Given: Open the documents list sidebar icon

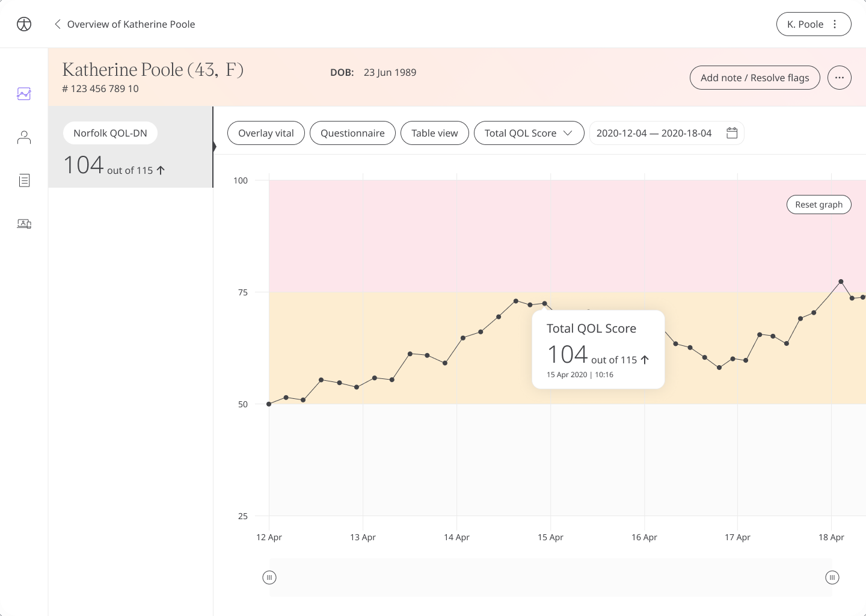Looking at the screenshot, I should pyautogui.click(x=24, y=180).
